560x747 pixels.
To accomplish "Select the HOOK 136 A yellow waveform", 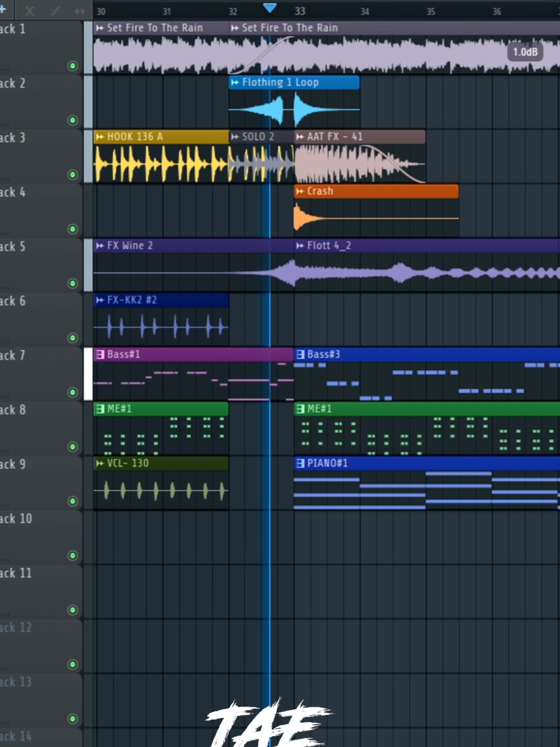I will click(161, 164).
